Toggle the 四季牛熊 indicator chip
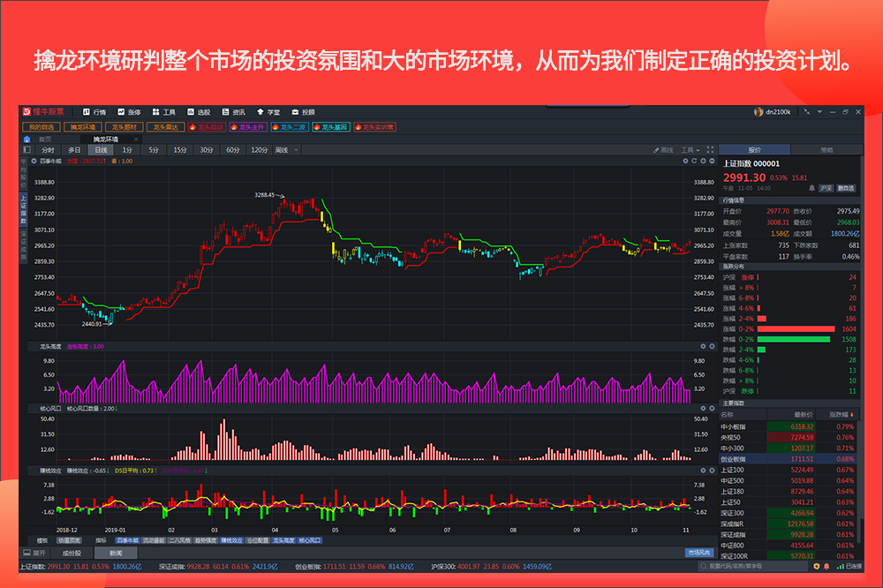The image size is (883, 588). click(x=127, y=540)
